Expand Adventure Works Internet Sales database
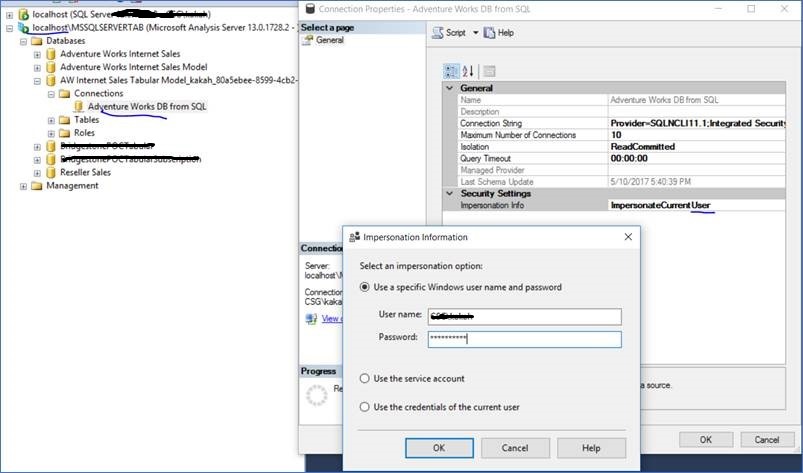Screen dimensions: 803x473 click(37, 55)
